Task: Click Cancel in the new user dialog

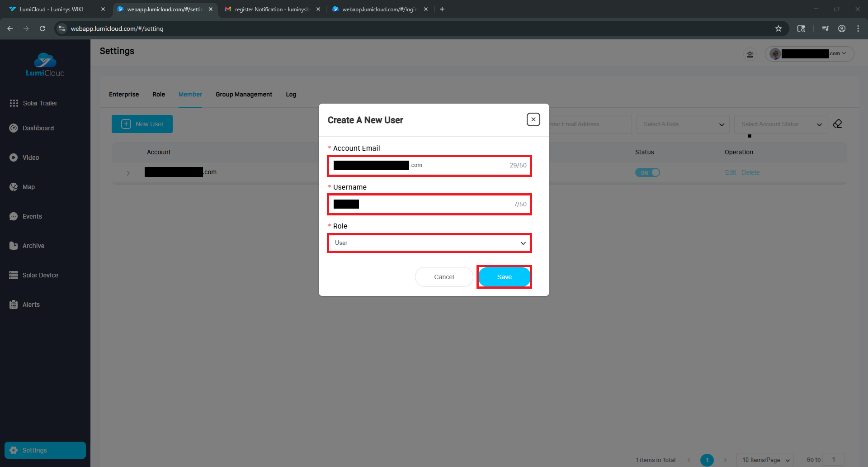Action: pyautogui.click(x=443, y=277)
